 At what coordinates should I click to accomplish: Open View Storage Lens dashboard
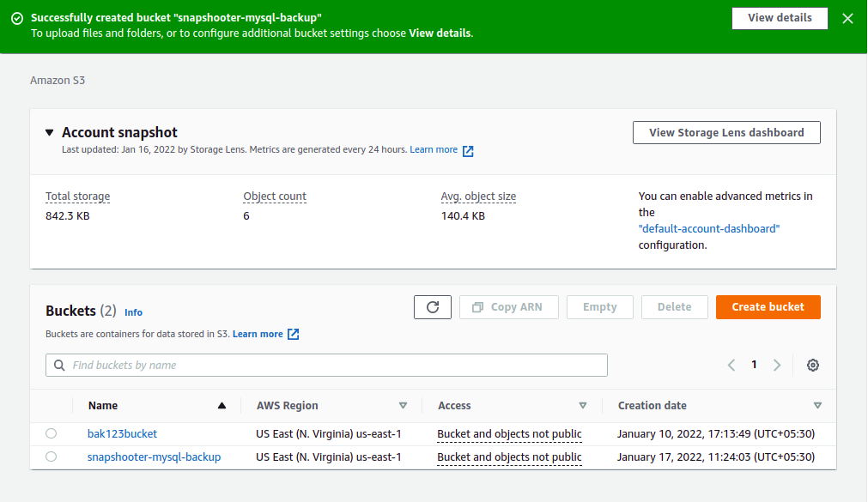coord(726,132)
